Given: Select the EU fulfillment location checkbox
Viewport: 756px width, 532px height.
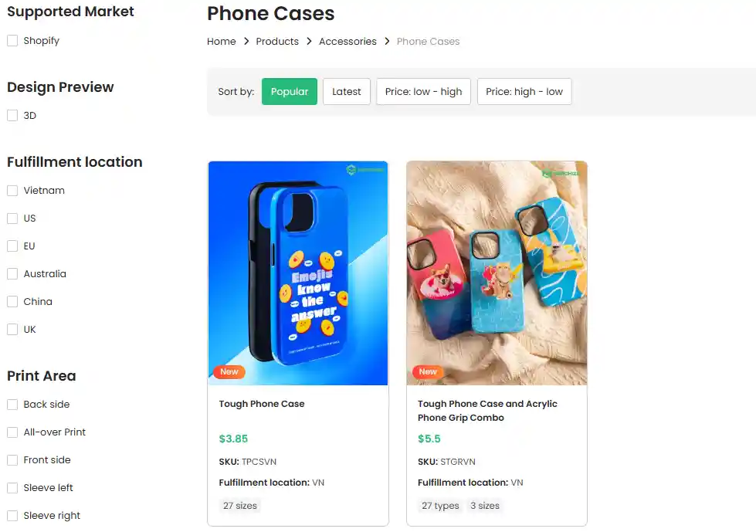Looking at the screenshot, I should click(12, 246).
